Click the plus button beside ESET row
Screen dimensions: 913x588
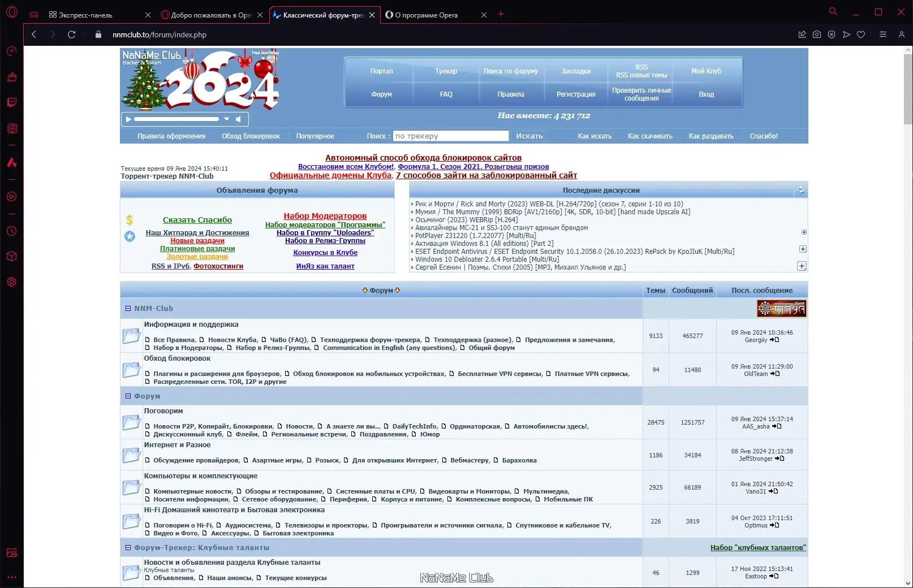point(803,249)
